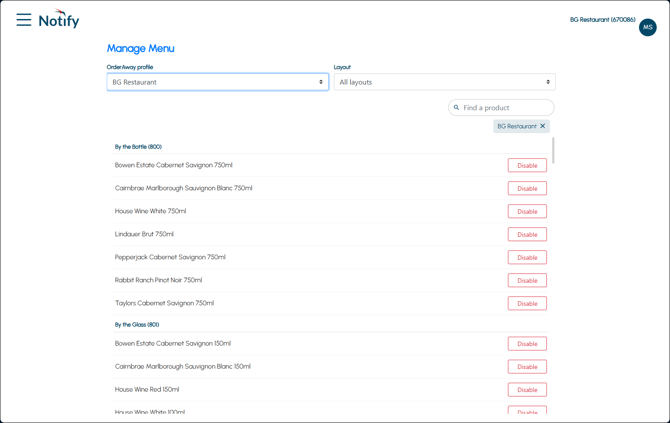Disable Taylors Cabernet Savignon 750ml
The image size is (670, 423).
(x=527, y=304)
